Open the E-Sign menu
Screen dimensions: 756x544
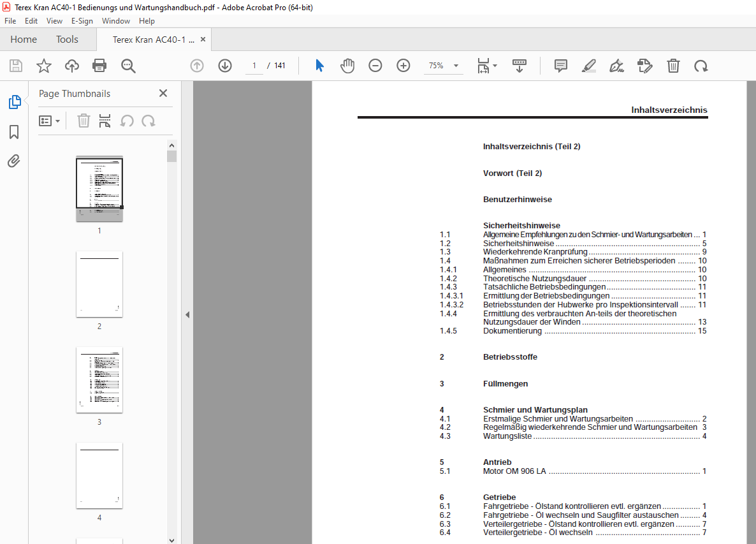[82, 21]
